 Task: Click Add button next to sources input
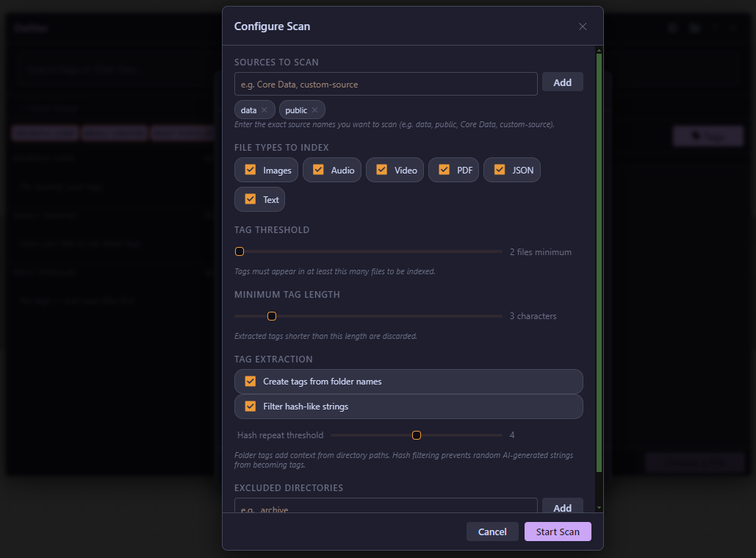(x=562, y=82)
